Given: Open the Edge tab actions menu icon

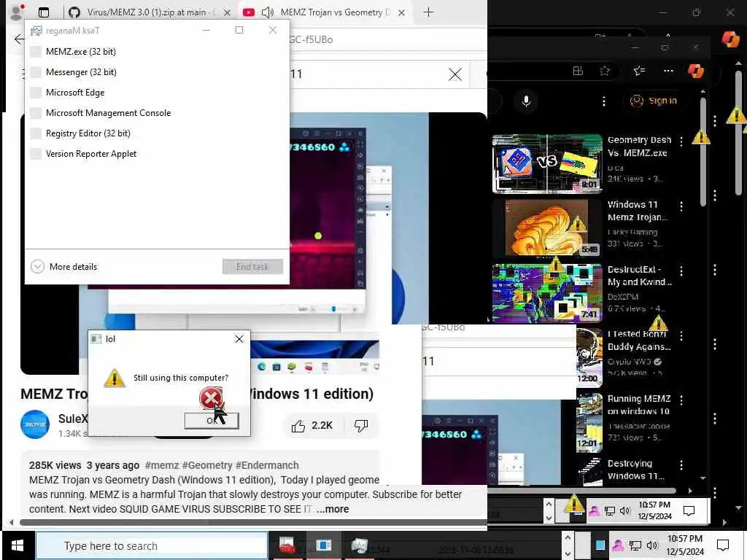Looking at the screenshot, I should [44, 12].
